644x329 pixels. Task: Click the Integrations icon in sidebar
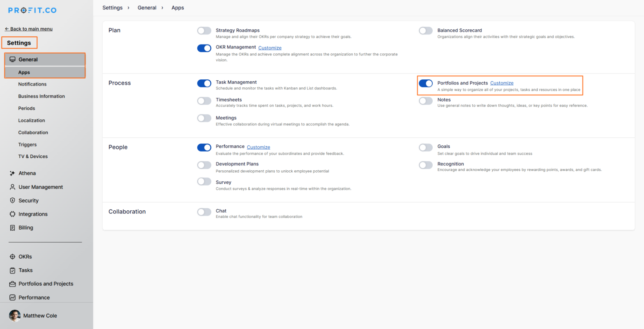(12, 214)
